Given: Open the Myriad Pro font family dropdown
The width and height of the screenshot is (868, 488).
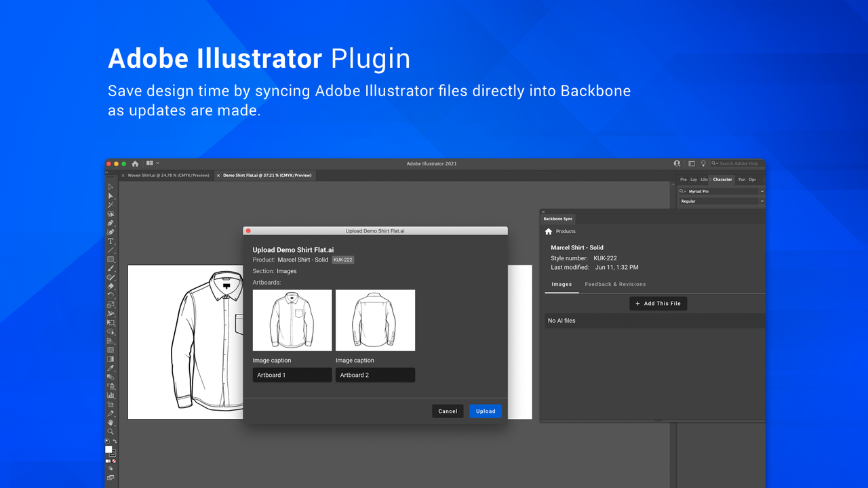Looking at the screenshot, I should pyautogui.click(x=762, y=191).
